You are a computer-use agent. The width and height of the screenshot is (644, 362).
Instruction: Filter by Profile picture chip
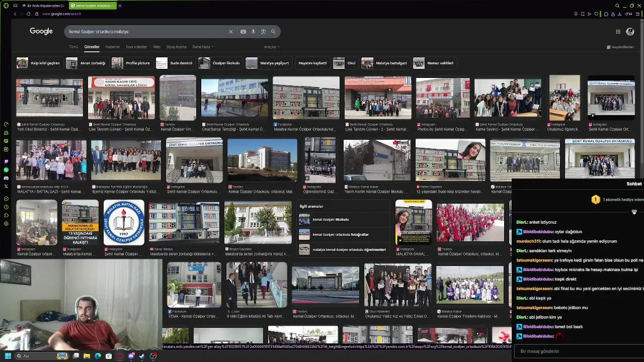(x=131, y=63)
